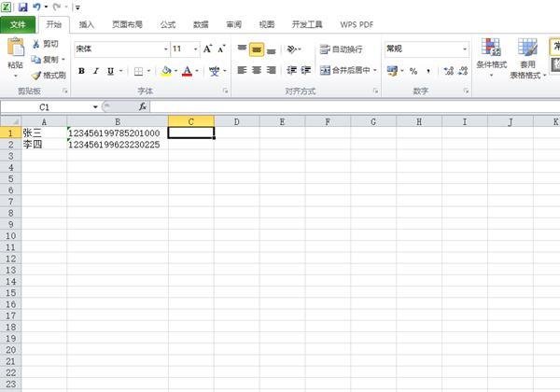Toggle Underline formatting
Screen dimensions: 560x392
pyautogui.click(x=111, y=71)
